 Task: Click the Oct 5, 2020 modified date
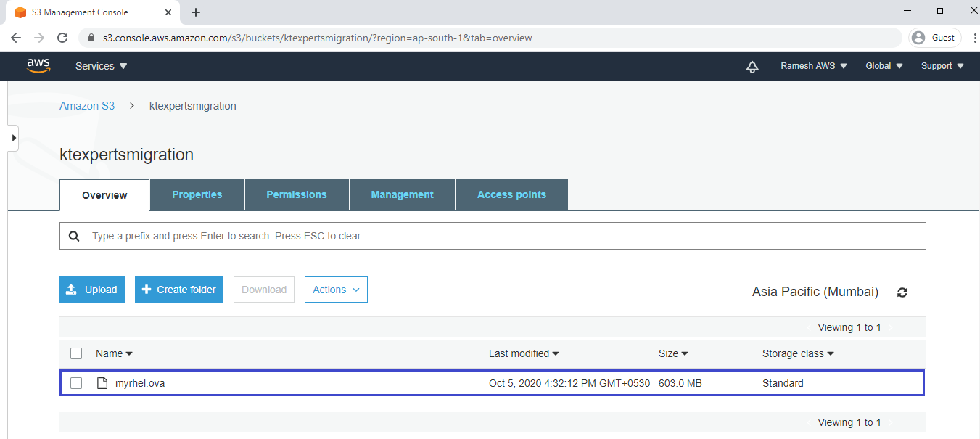(569, 383)
